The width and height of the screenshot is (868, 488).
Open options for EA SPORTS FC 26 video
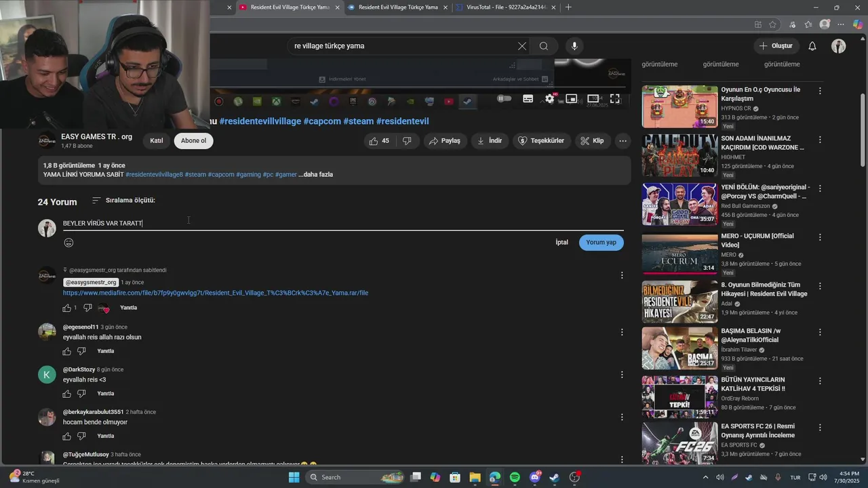820,428
